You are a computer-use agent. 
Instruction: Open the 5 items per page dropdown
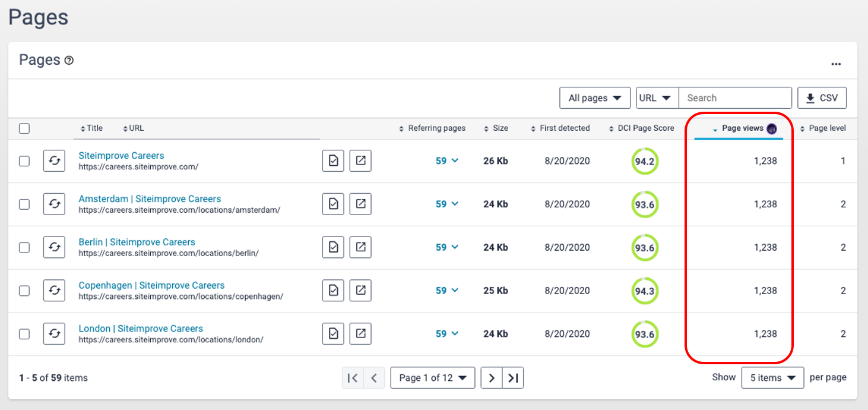point(772,378)
